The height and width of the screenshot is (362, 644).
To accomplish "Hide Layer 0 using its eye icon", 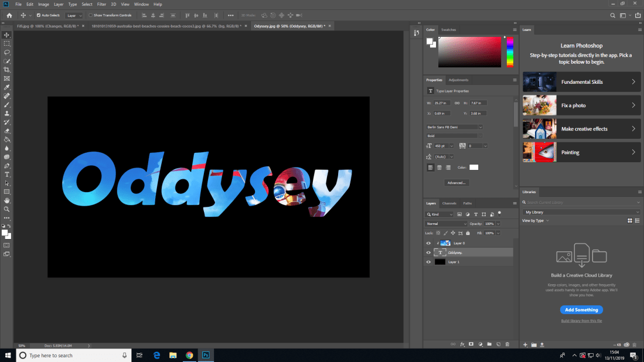I will 428,243.
